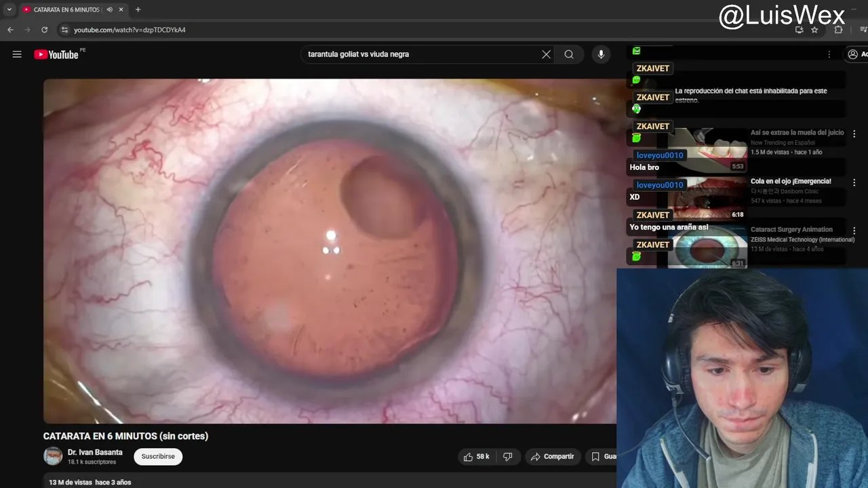Open a new browser tab
The image size is (868, 488).
point(138,9)
